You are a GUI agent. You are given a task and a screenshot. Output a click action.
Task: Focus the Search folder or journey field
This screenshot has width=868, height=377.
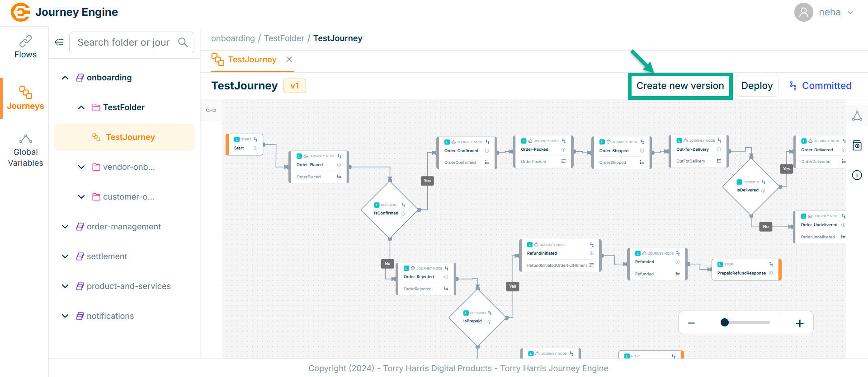pos(124,42)
